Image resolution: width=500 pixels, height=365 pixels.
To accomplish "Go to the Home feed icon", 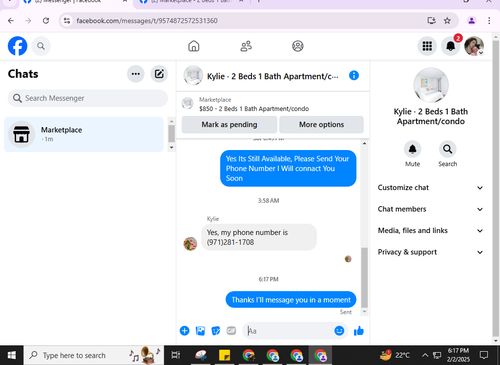I will (194, 46).
